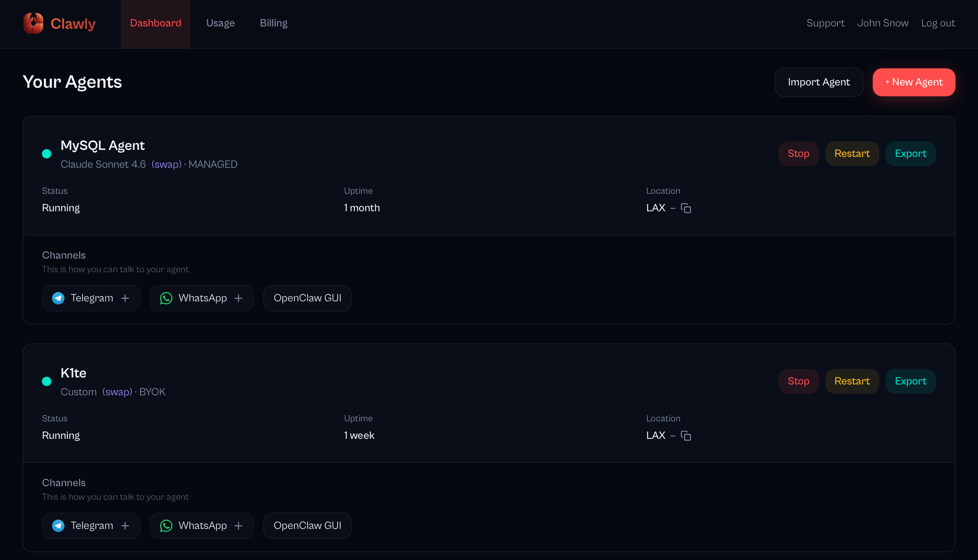
Task: Click the MySQL Agent green status dot
Action: tap(47, 154)
